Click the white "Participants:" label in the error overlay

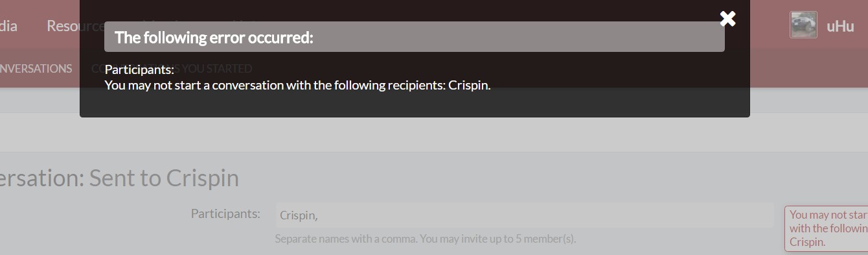pyautogui.click(x=139, y=69)
